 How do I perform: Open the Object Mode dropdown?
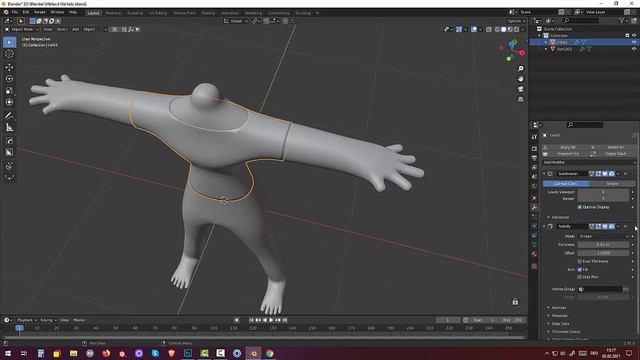(22, 29)
